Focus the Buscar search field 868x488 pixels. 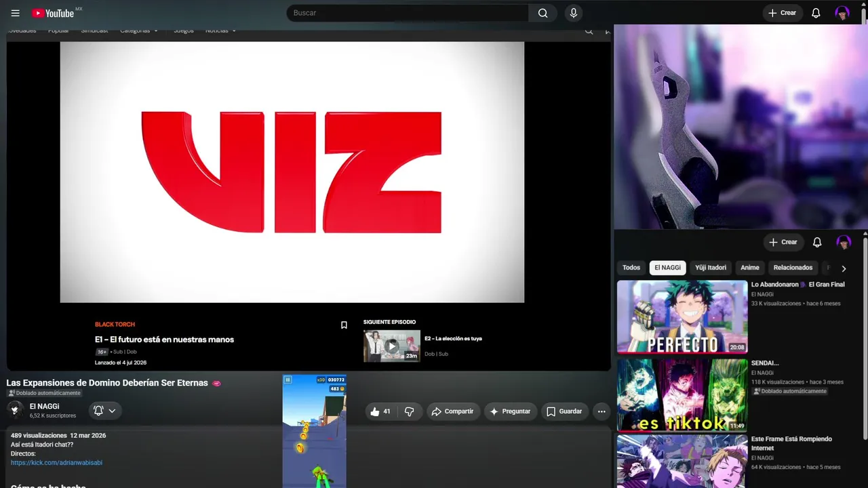pos(408,13)
